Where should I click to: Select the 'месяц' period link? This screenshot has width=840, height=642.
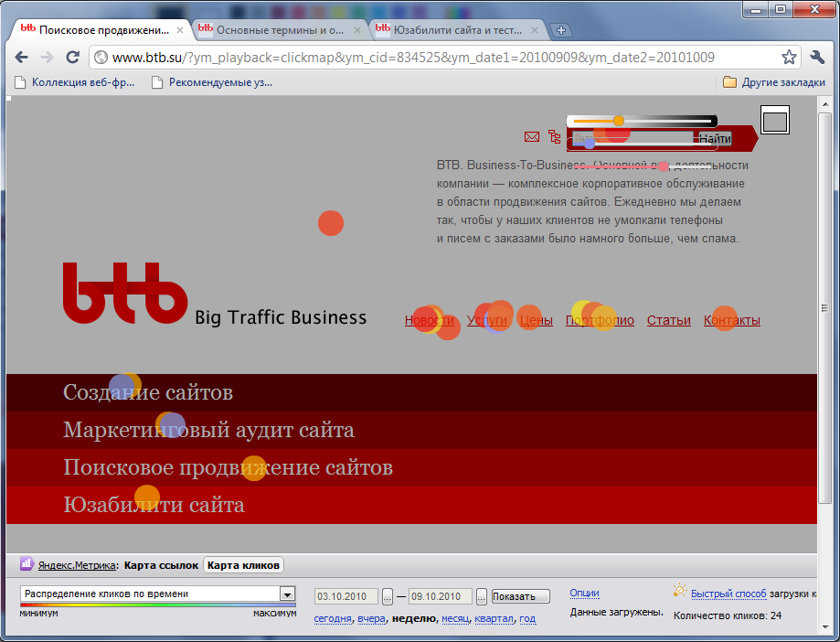point(455,618)
